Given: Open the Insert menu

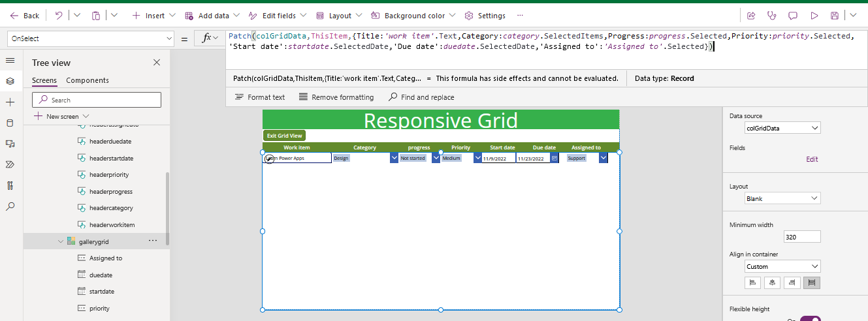Looking at the screenshot, I should [154, 16].
